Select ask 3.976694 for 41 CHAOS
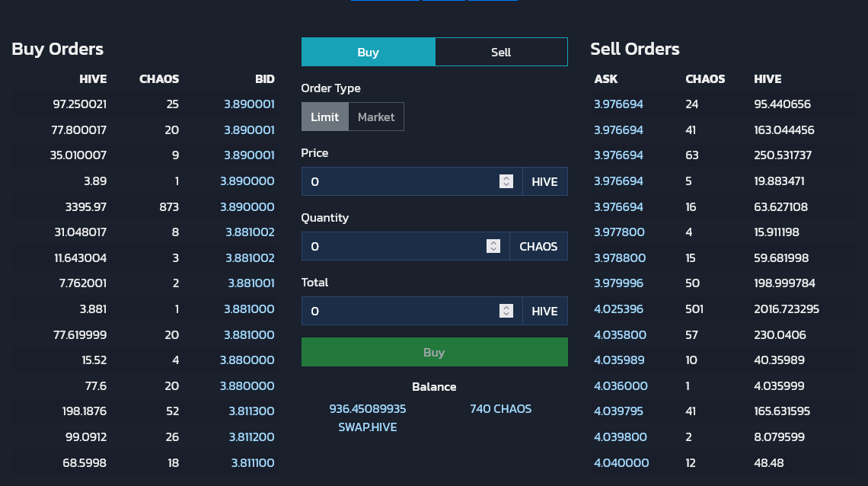The width and height of the screenshot is (868, 486). pyautogui.click(x=618, y=130)
